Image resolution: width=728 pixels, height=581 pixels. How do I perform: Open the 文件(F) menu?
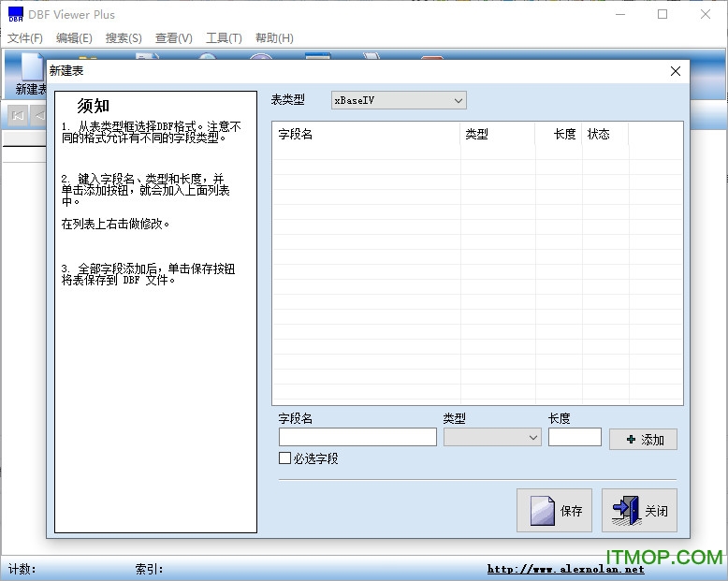[x=25, y=38]
